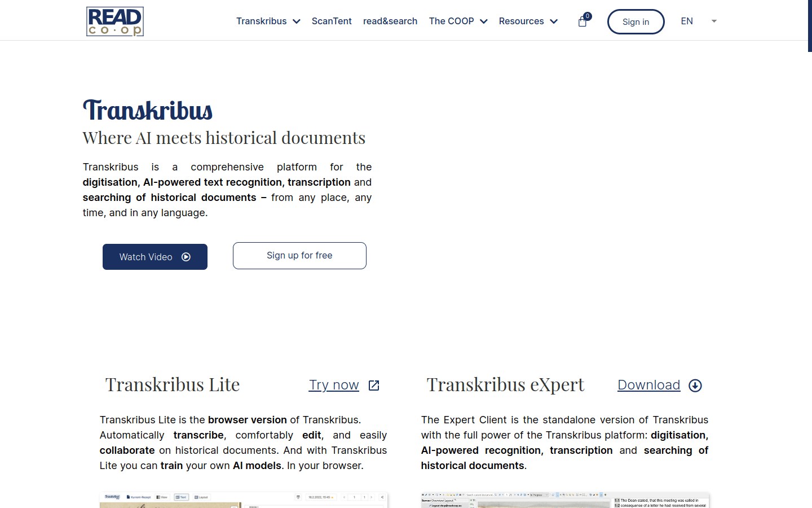
Task: Click Sign up for free
Action: click(299, 255)
